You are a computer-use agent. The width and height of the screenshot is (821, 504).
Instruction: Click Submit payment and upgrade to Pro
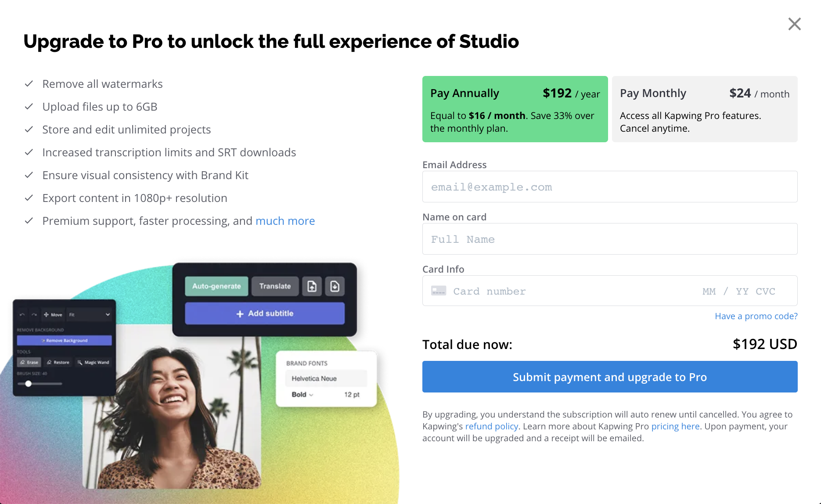click(x=609, y=377)
